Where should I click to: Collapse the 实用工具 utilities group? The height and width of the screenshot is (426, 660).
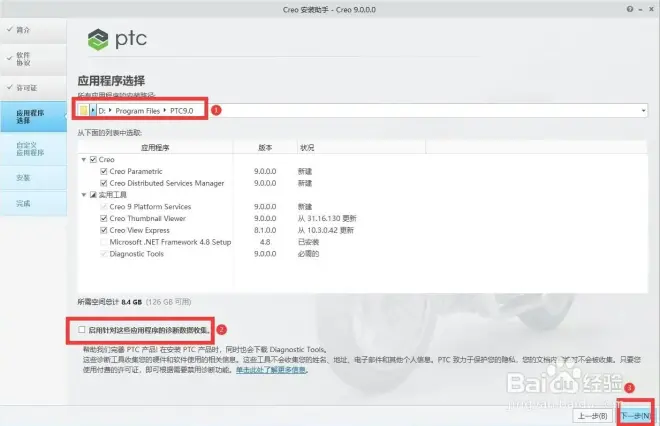pyautogui.click(x=84, y=195)
